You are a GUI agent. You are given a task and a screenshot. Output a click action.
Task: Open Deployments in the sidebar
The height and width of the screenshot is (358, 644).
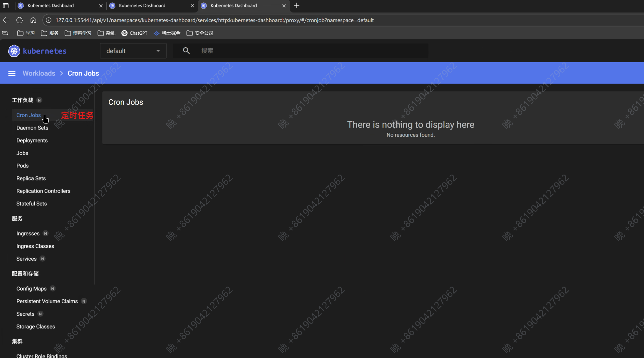pos(32,140)
